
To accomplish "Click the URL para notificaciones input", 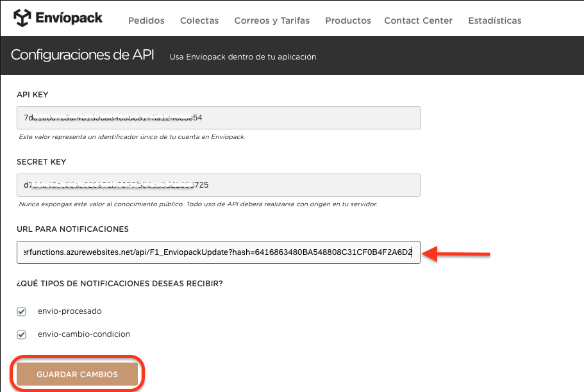I will click(219, 252).
